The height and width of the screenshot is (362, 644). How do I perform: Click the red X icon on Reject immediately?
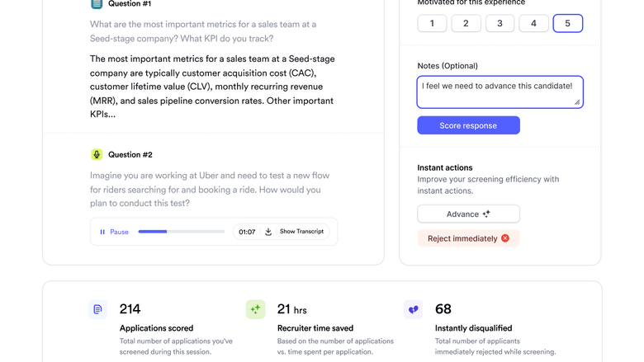click(x=505, y=238)
